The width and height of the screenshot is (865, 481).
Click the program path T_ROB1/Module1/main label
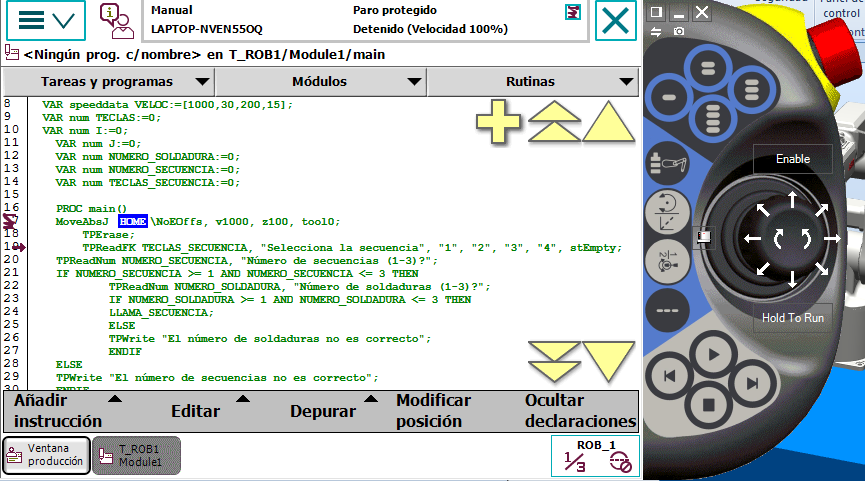coord(307,55)
